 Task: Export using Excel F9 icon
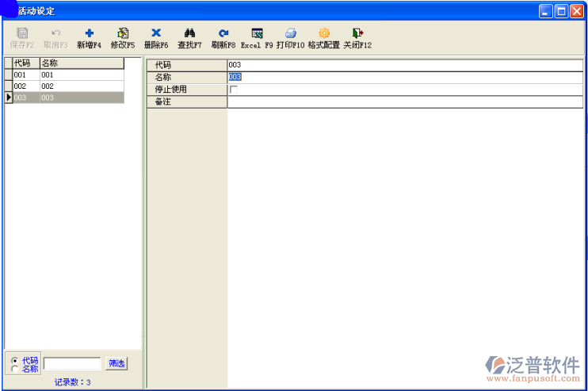tap(257, 33)
